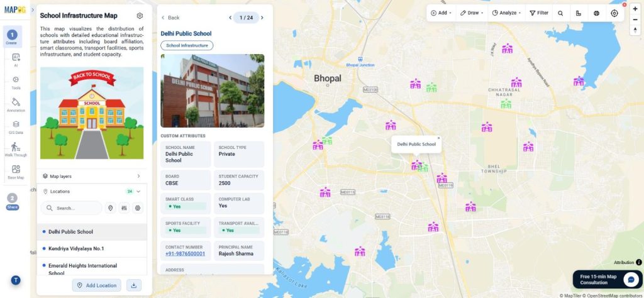
Task: Click the Computer Lab Yes value
Action: coord(223,206)
